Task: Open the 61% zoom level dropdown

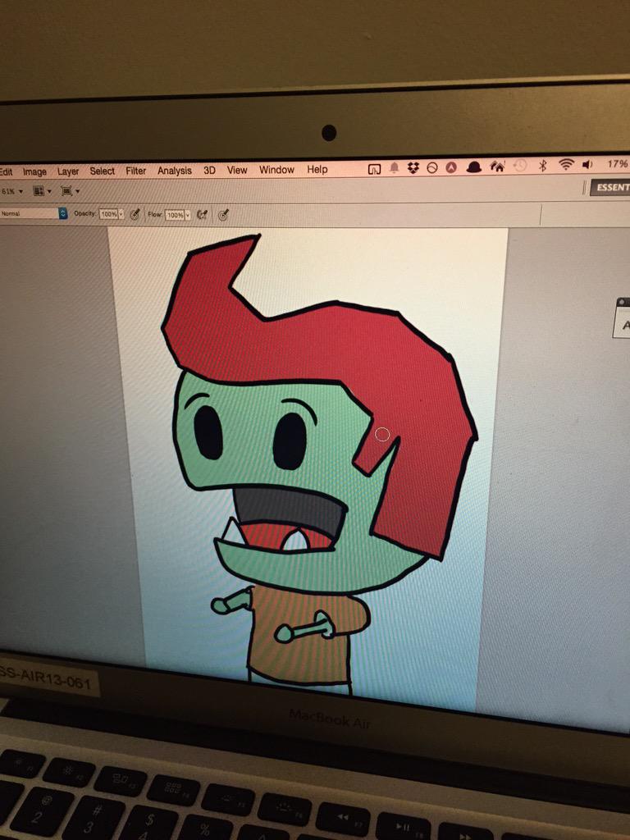Action: pos(12,191)
